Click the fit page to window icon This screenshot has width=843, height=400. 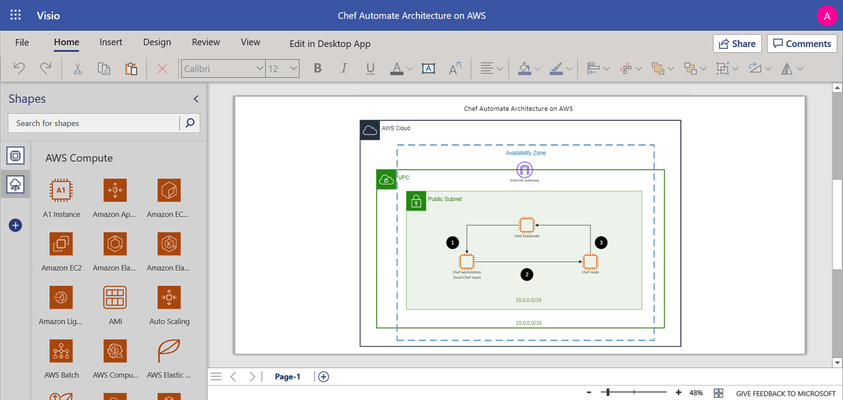coord(718,393)
